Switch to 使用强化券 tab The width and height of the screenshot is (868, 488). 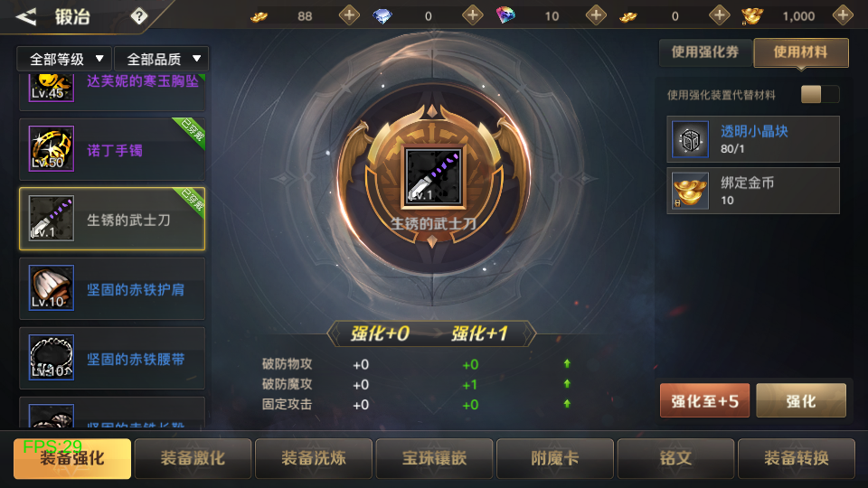click(705, 52)
